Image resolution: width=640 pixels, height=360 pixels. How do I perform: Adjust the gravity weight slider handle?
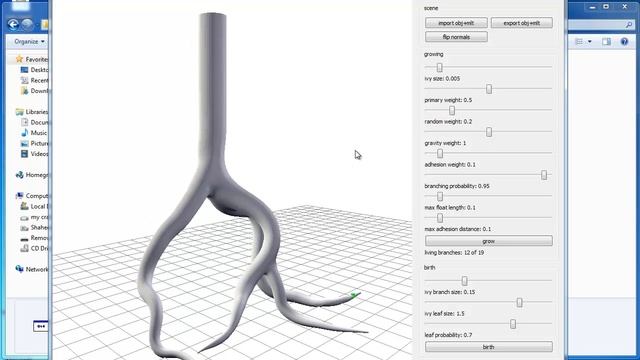click(489, 132)
